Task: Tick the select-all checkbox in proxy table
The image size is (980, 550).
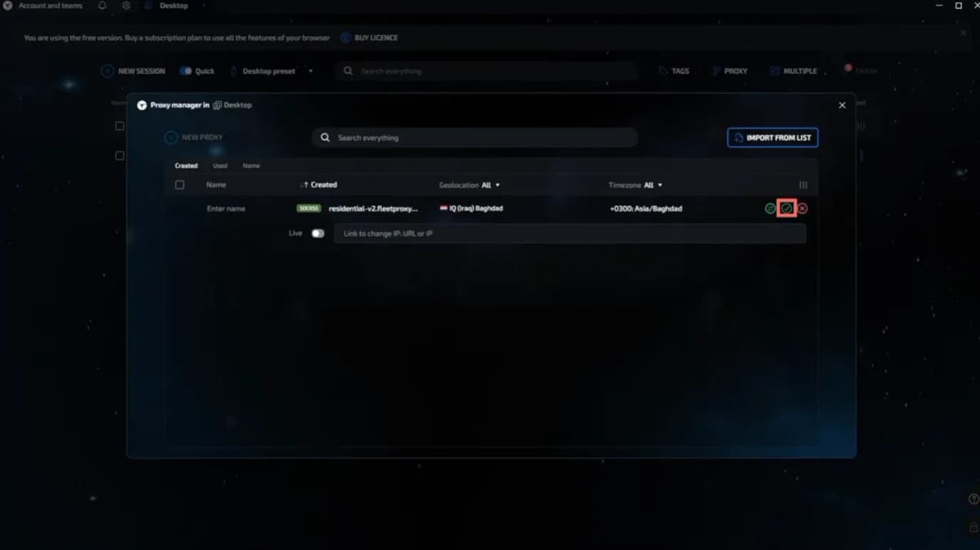Action: click(x=180, y=185)
